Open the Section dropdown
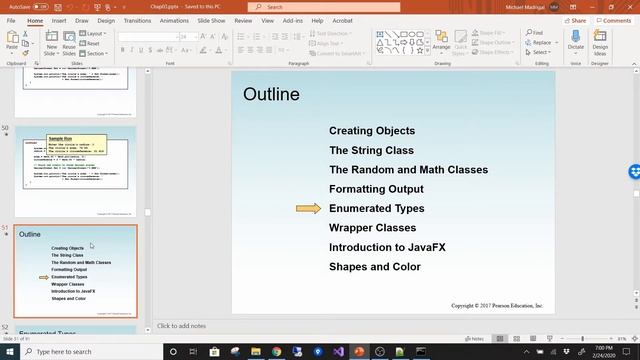Image resolution: width=640 pixels, height=360 pixels. pyautogui.click(x=93, y=53)
